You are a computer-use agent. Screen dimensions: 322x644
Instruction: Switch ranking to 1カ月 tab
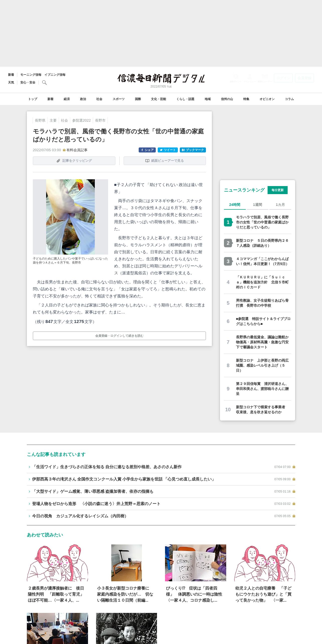click(x=280, y=205)
